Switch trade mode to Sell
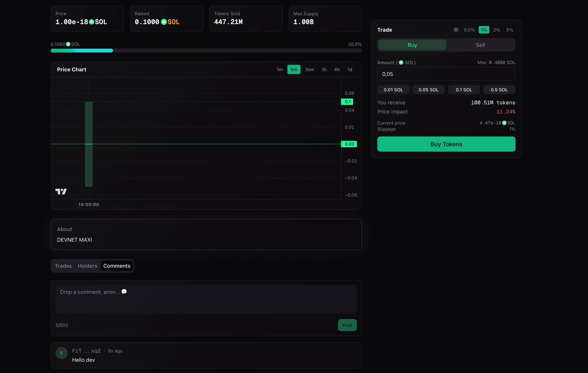Viewport: 588px width, 373px height. point(480,45)
